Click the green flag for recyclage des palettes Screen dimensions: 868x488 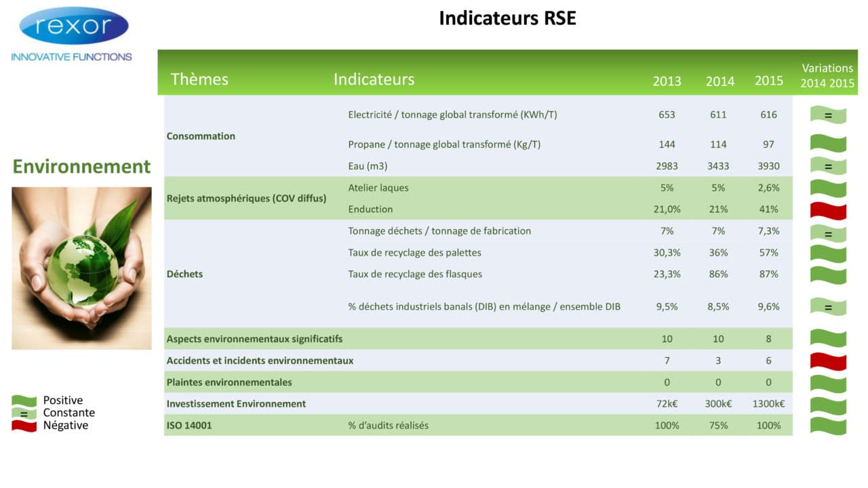coord(828,253)
